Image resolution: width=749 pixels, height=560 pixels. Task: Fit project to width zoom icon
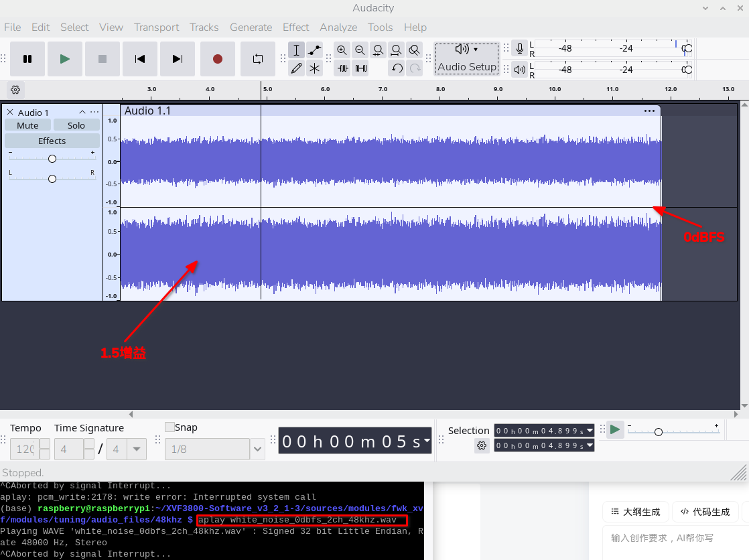click(x=397, y=50)
